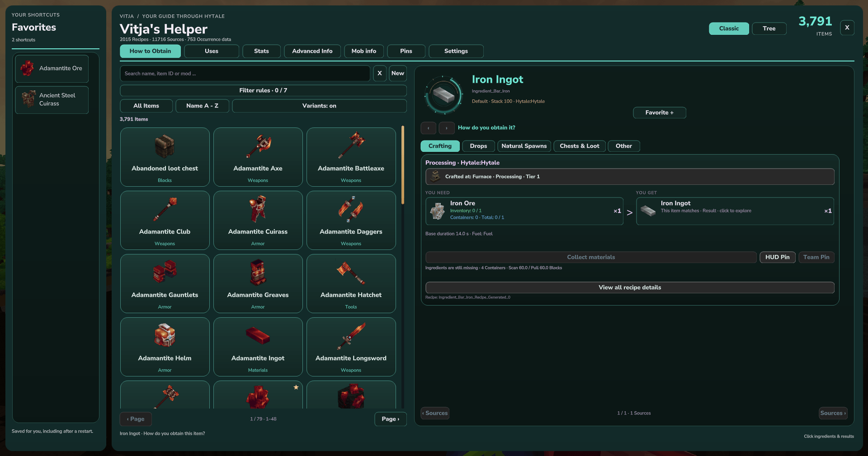Image resolution: width=868 pixels, height=456 pixels.
Task: Change the Name A - Z sort order
Action: tap(202, 106)
